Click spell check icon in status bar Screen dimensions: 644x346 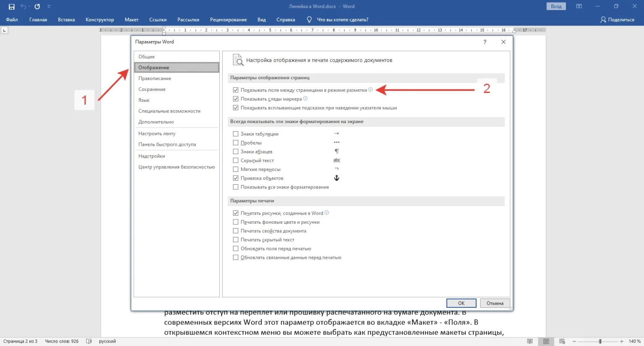(89, 341)
